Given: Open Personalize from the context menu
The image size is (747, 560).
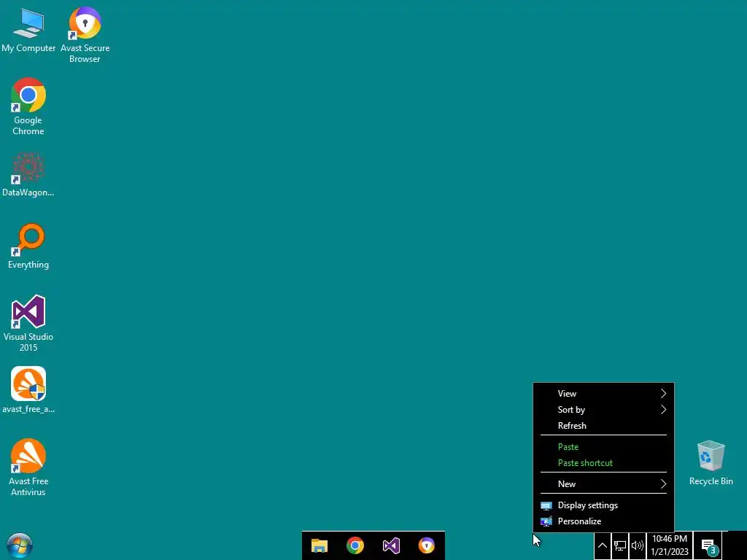Looking at the screenshot, I should point(603,521).
